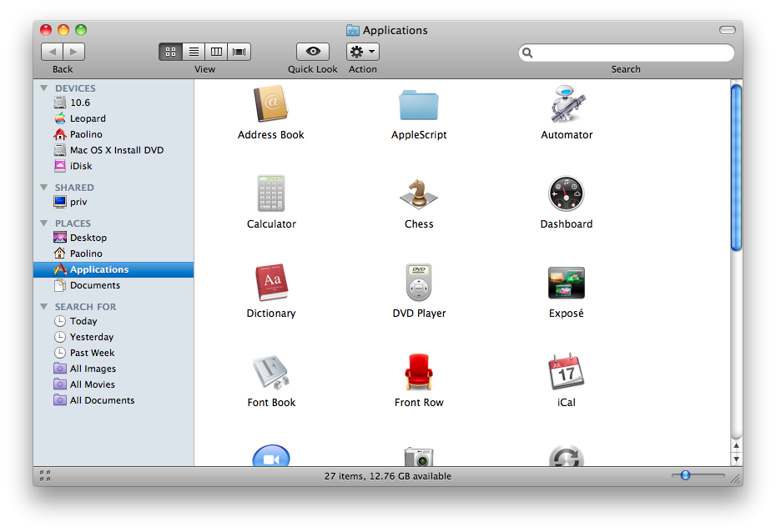Image resolution: width=776 pixels, height=532 pixels.
Task: Select the Automator robot icon
Action: pyautogui.click(x=567, y=104)
